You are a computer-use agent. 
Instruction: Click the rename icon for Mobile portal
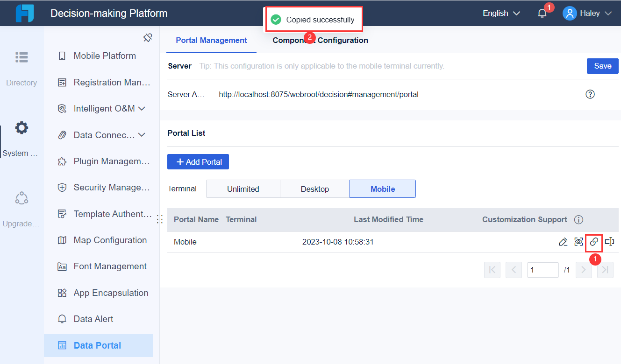click(x=609, y=242)
